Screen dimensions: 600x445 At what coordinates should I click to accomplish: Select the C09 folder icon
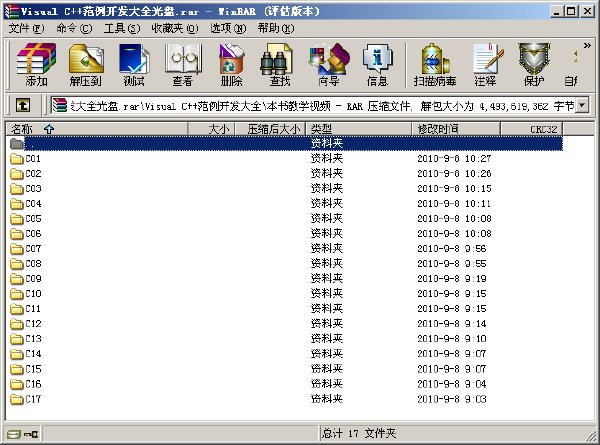[16, 279]
